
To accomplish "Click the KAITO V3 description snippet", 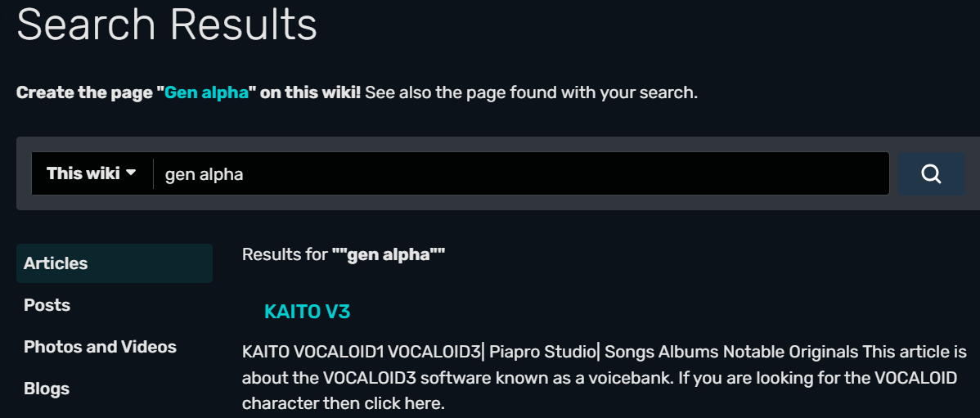I will click(605, 378).
